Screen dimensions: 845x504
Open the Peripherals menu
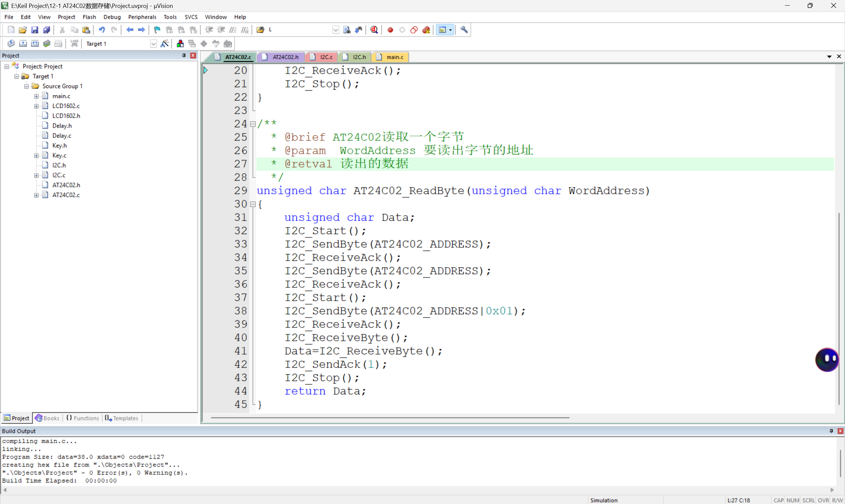click(x=142, y=17)
